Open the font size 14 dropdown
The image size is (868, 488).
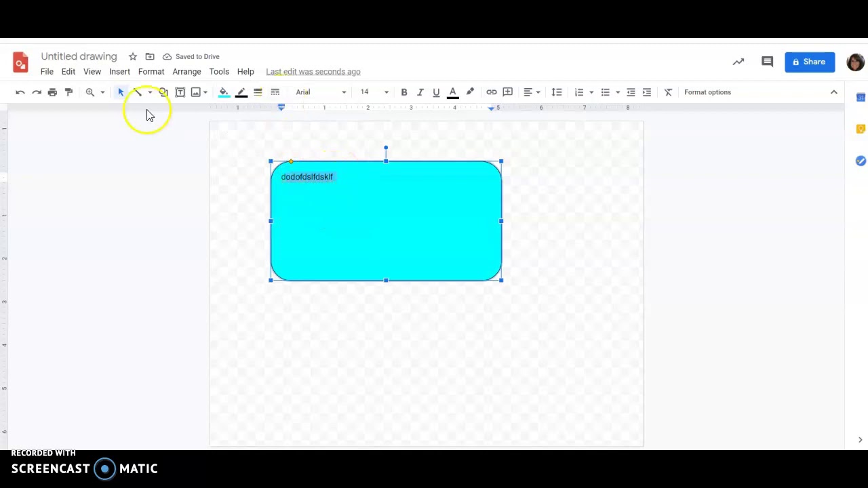(374, 92)
